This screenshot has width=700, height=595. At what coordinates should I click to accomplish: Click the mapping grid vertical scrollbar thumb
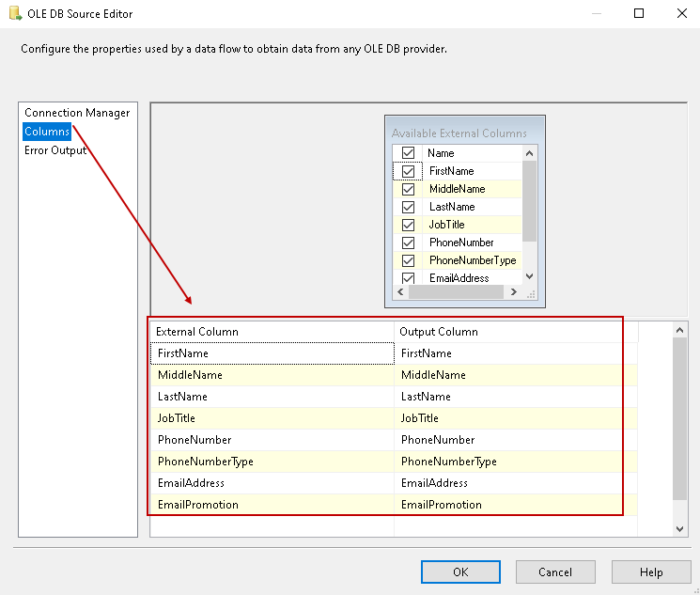click(680, 419)
